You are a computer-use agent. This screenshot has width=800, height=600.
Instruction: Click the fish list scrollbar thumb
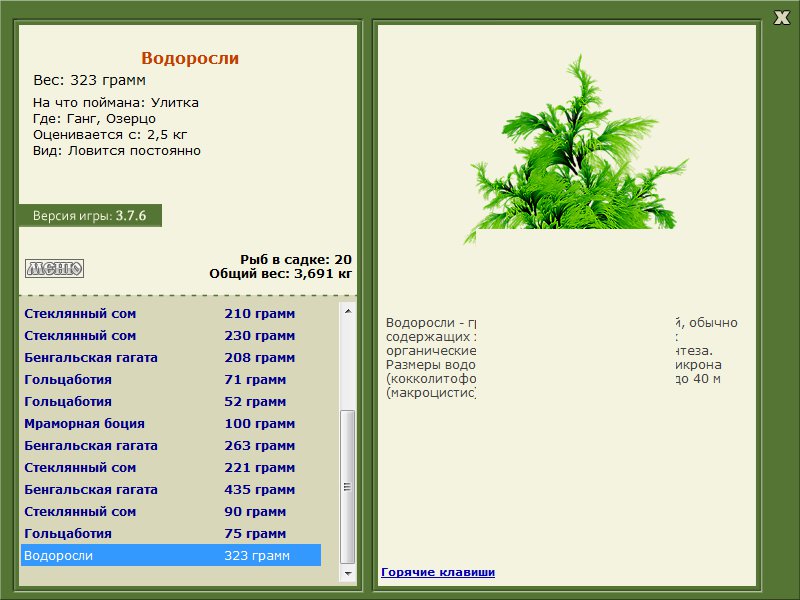(x=348, y=487)
